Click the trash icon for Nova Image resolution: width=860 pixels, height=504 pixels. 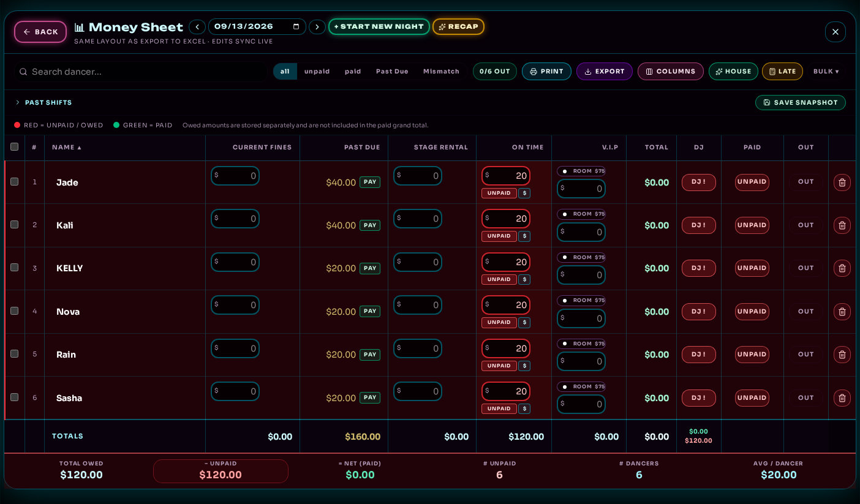point(842,312)
